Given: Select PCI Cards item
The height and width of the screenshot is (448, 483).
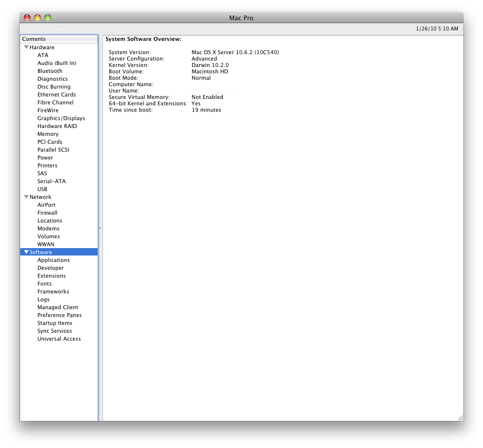Looking at the screenshot, I should click(50, 142).
